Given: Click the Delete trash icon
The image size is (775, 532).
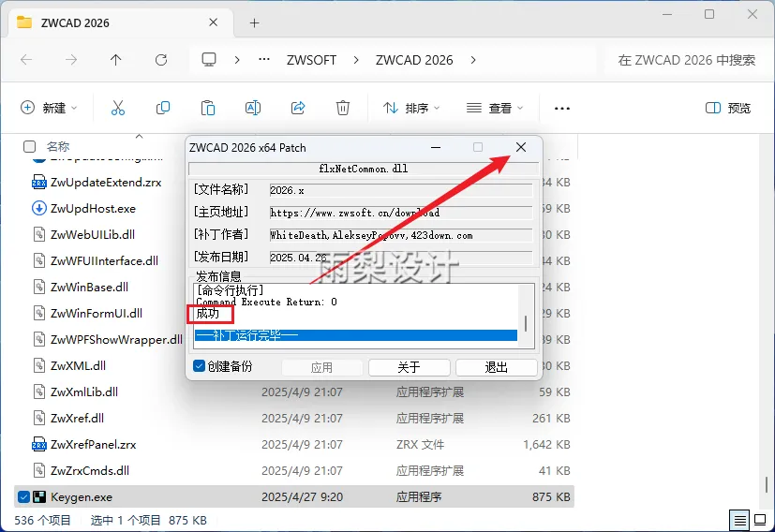Looking at the screenshot, I should point(343,108).
